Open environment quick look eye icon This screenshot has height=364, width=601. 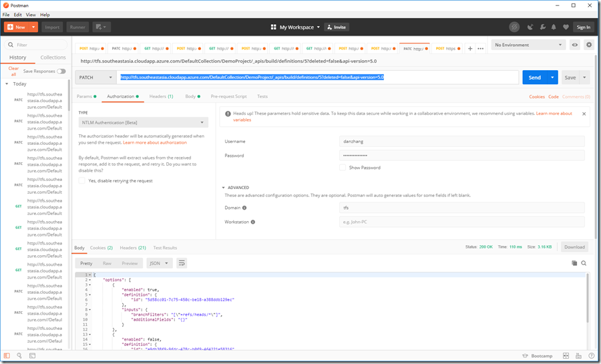point(574,45)
